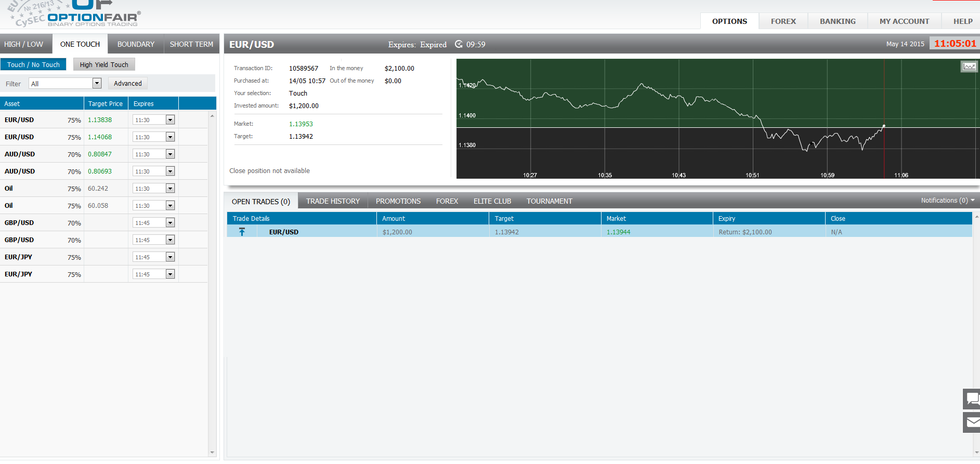
Task: Switch to High Yield Touch mode
Action: (104, 64)
